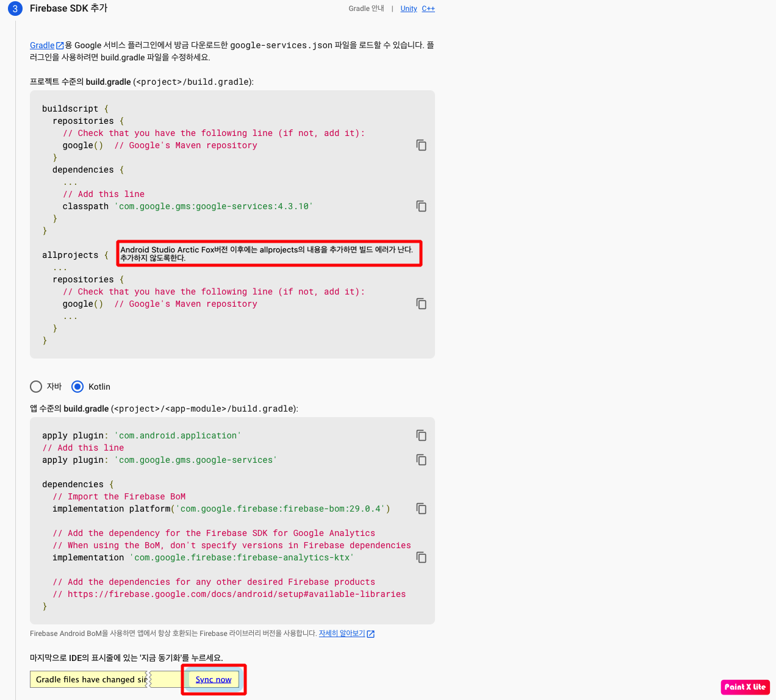Screen dimensions: 776x700
Task: Copy the 'com.android.application' plugin line
Action: (421, 435)
